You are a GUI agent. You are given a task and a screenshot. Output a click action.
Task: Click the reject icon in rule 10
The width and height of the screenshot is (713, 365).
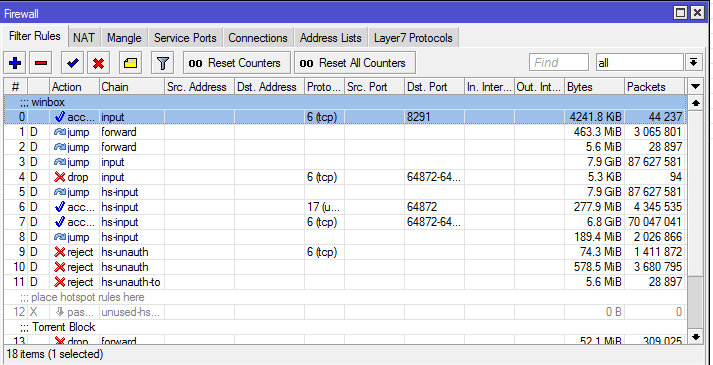(60, 267)
